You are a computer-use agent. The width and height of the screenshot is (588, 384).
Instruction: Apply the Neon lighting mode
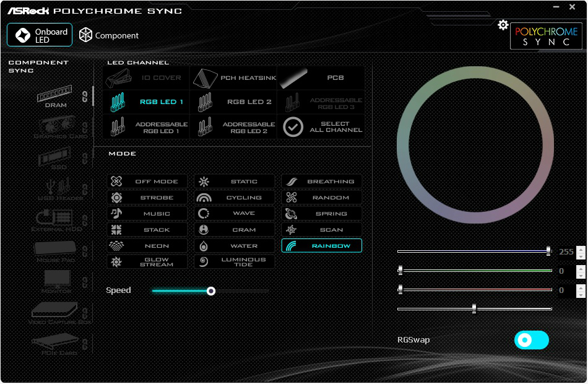[147, 246]
